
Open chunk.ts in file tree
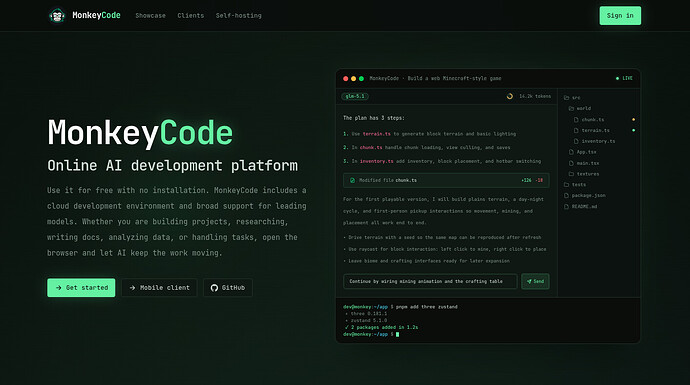click(593, 120)
